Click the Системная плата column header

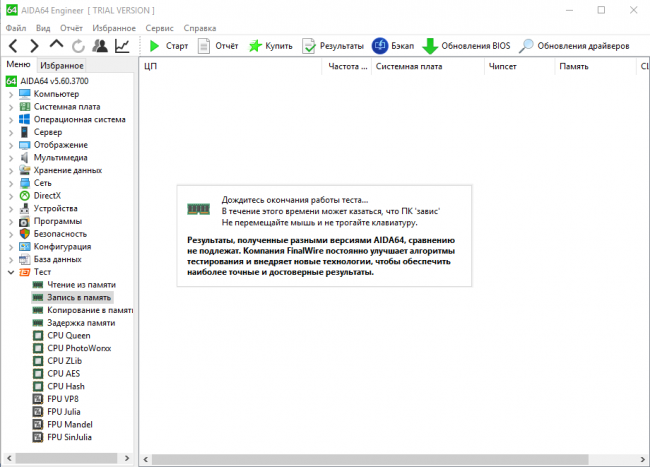point(409,66)
